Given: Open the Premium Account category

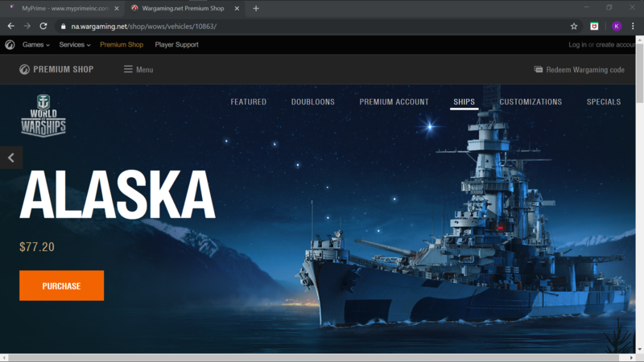Looking at the screenshot, I should [x=394, y=102].
